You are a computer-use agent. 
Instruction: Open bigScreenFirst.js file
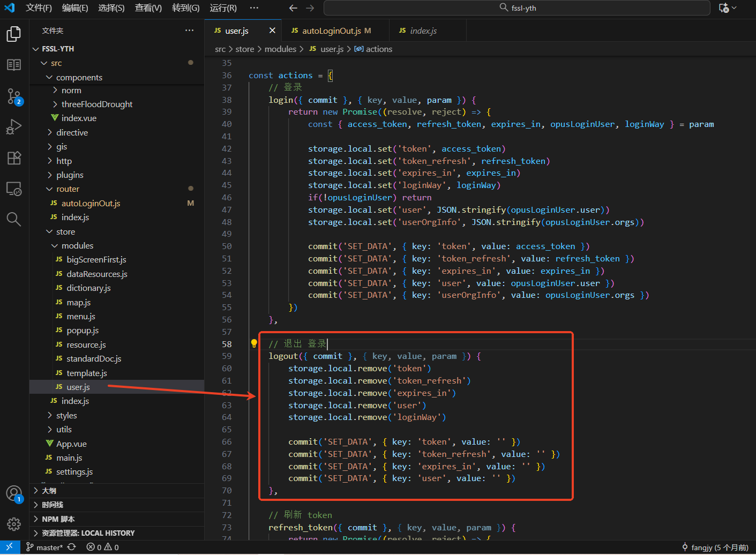117,259
